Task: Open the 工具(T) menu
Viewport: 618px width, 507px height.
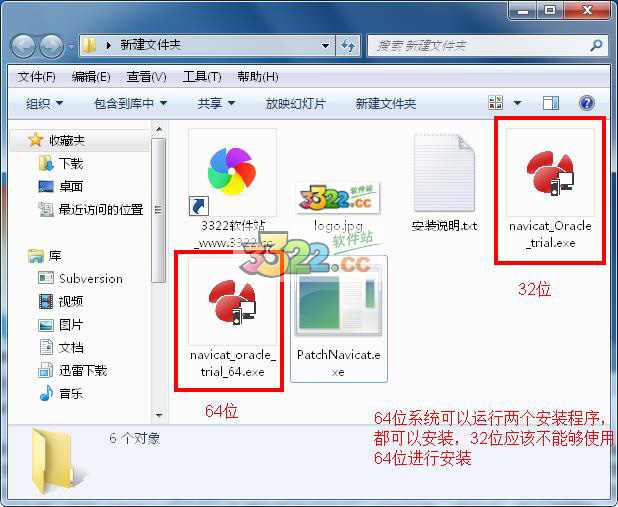Action: click(x=202, y=77)
